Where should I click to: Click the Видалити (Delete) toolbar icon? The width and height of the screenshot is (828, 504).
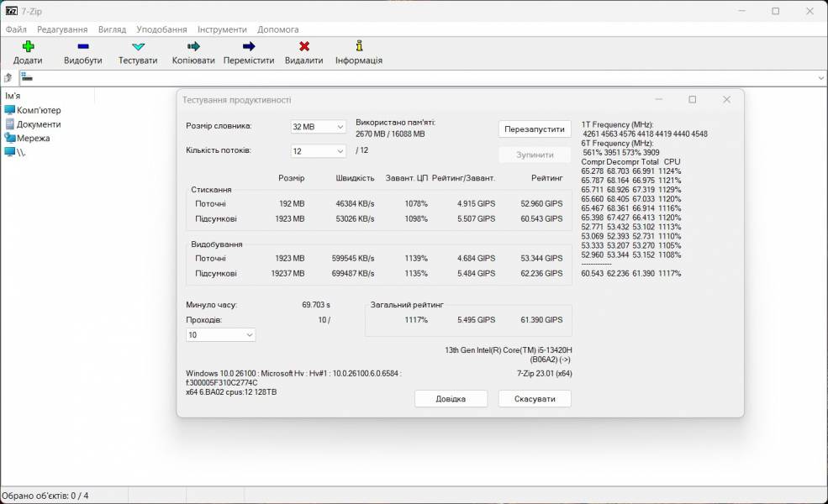click(x=304, y=50)
